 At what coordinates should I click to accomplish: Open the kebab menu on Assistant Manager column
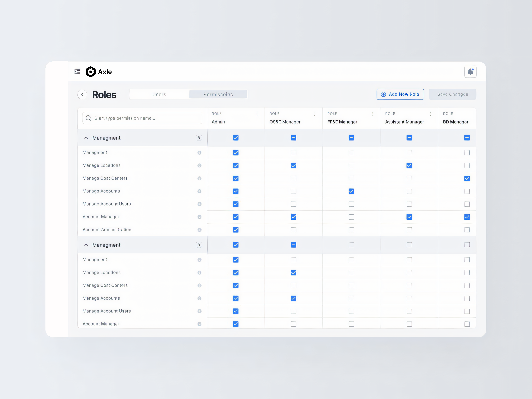point(431,114)
